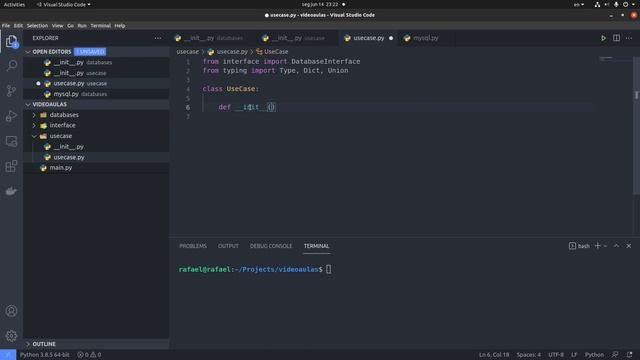640x360 pixels.
Task: Click the remote window indicator in status bar
Action: 8,355
